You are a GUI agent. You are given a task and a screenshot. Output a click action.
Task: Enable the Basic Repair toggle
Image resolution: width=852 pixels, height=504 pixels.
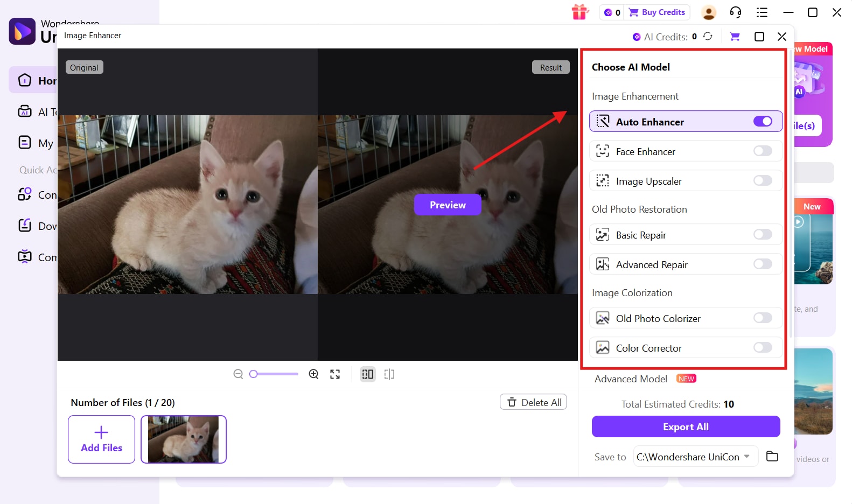coord(763,234)
